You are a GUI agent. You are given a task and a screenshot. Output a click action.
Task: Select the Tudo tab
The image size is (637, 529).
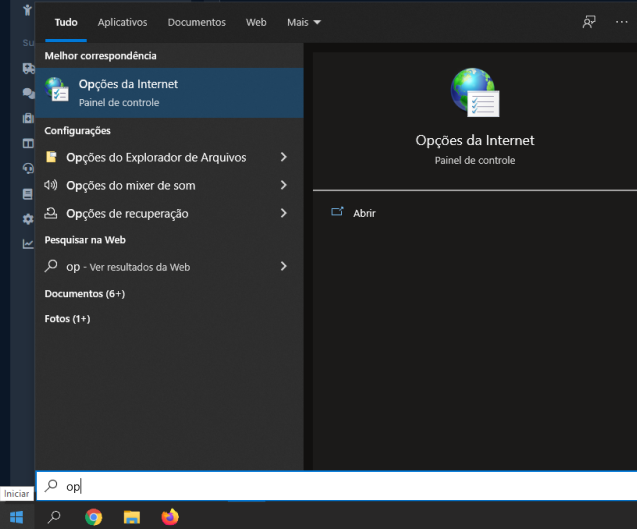click(x=66, y=22)
